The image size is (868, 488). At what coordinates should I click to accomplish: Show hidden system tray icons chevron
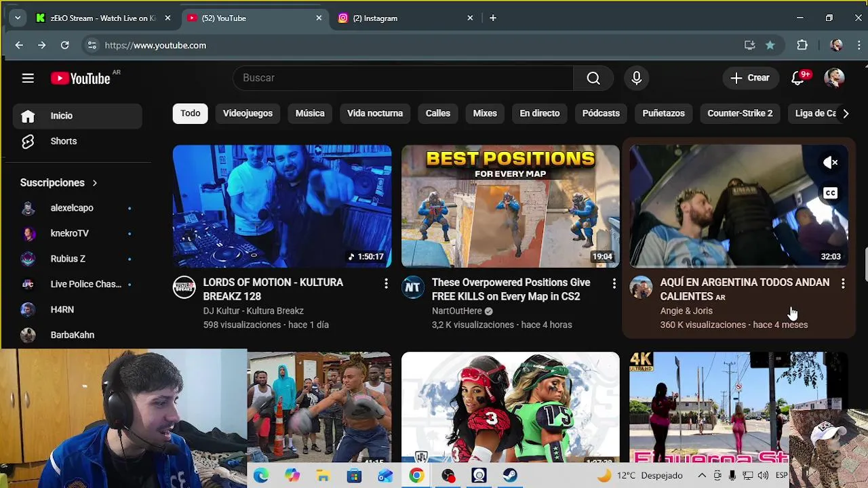[702, 476]
